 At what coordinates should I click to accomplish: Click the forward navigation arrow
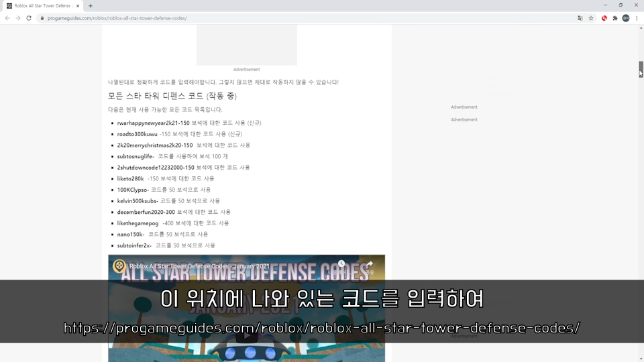(x=17, y=18)
